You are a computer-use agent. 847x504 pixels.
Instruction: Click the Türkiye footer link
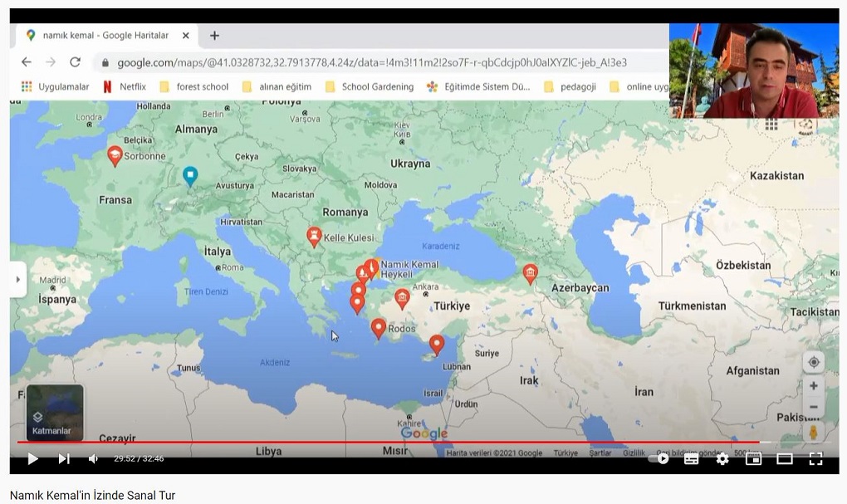(565, 453)
